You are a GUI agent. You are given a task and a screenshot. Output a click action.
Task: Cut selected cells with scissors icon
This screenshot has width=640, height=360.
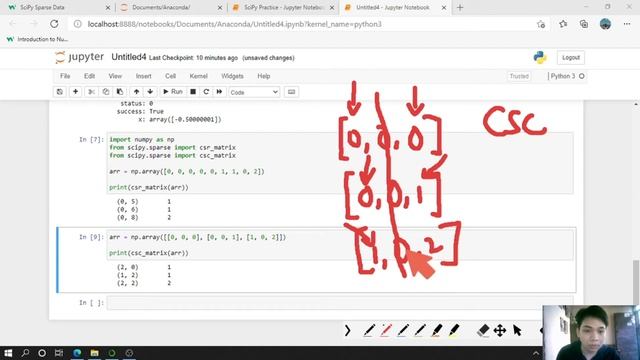91,92
